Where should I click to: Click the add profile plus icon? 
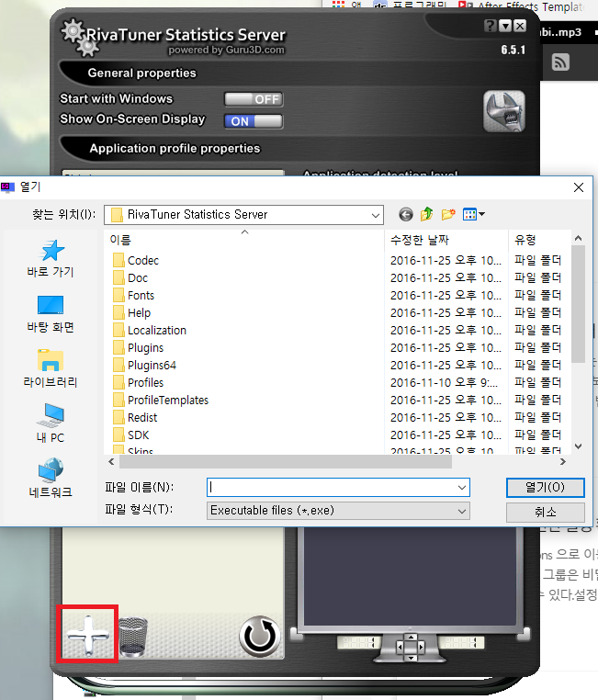tap(87, 635)
